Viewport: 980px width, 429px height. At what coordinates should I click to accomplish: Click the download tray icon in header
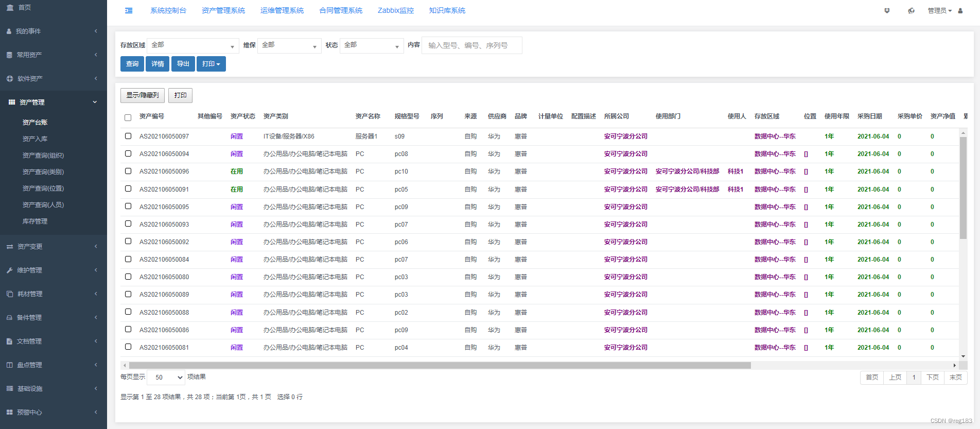coord(887,10)
